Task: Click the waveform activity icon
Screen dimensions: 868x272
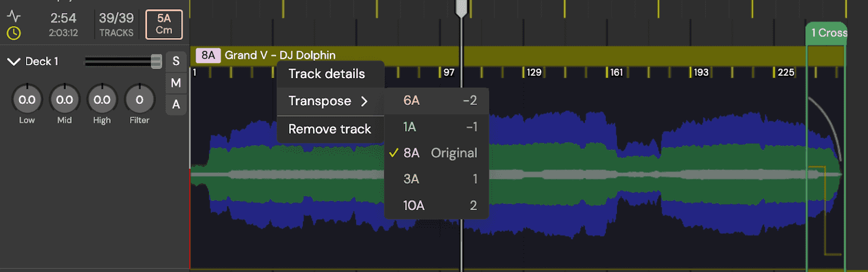Action: tap(13, 16)
